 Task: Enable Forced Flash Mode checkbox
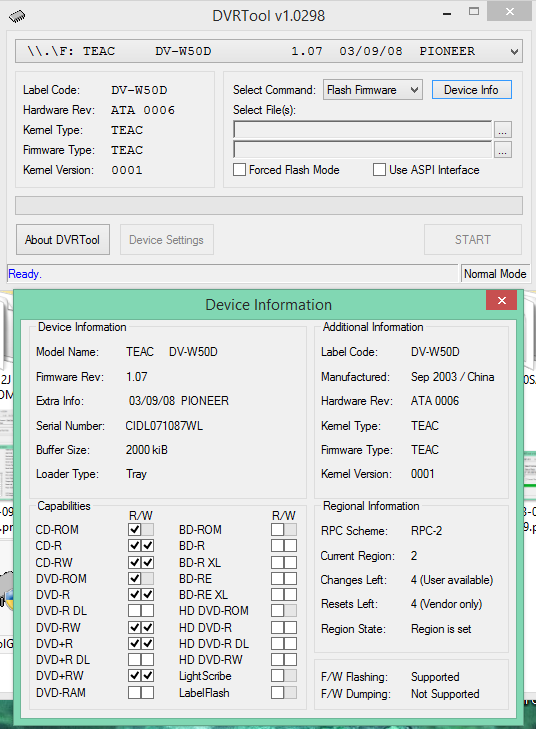[239, 170]
